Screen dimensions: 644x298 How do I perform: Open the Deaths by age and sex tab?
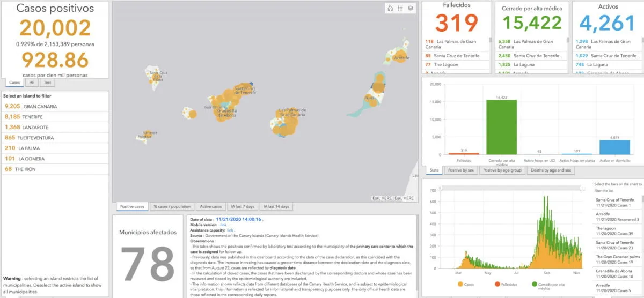(x=551, y=170)
